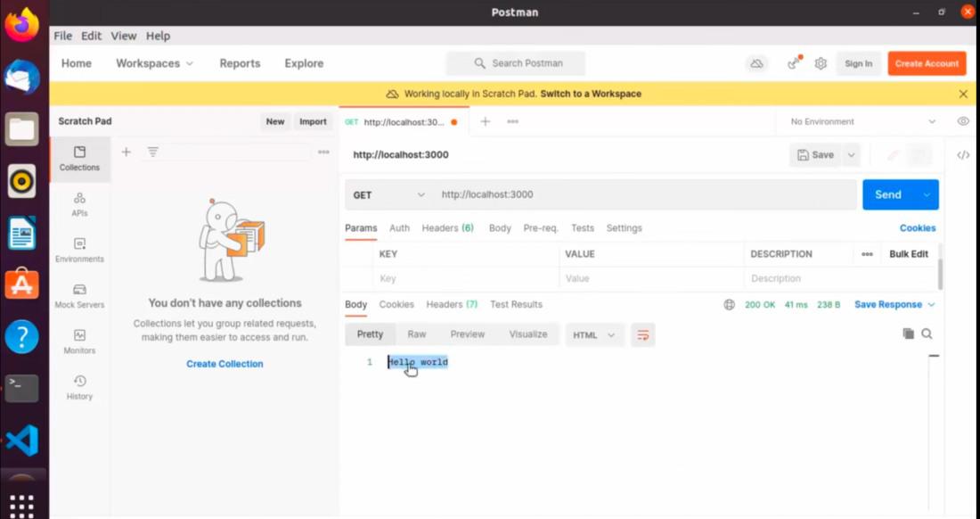Click in the Search Postman field

[x=516, y=63]
